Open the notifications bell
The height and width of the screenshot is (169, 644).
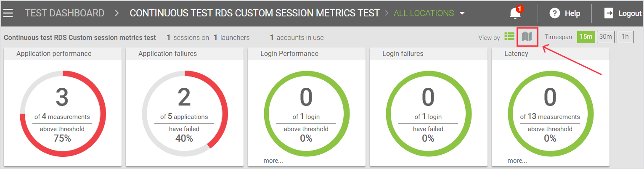click(x=515, y=13)
